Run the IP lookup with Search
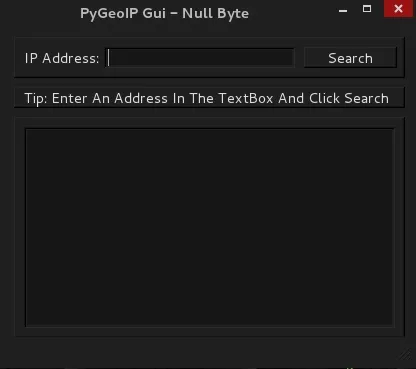Viewport: 416px width, 369px height. point(350,58)
